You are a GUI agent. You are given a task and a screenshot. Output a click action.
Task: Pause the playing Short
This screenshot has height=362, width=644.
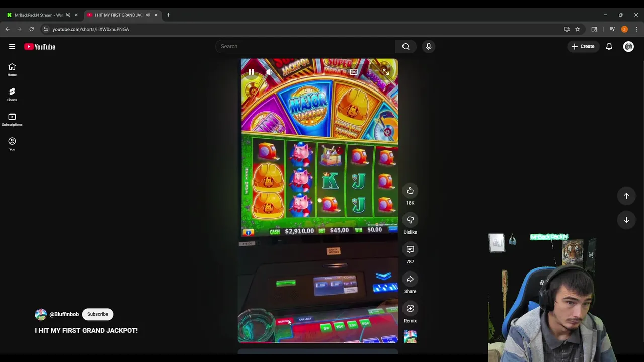click(x=251, y=72)
